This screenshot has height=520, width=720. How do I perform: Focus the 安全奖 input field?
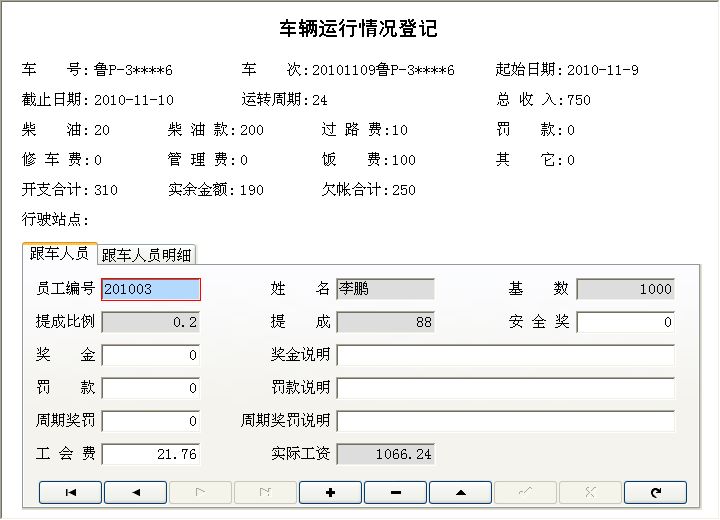[625, 322]
